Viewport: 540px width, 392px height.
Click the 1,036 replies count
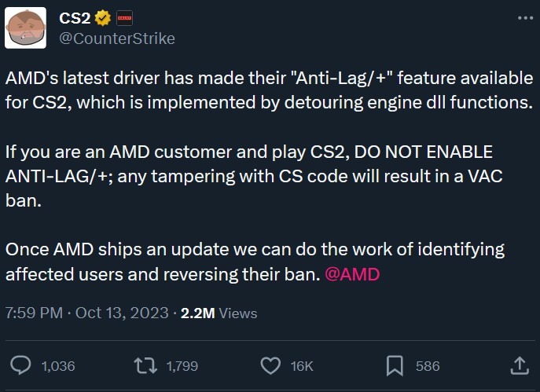point(57,366)
